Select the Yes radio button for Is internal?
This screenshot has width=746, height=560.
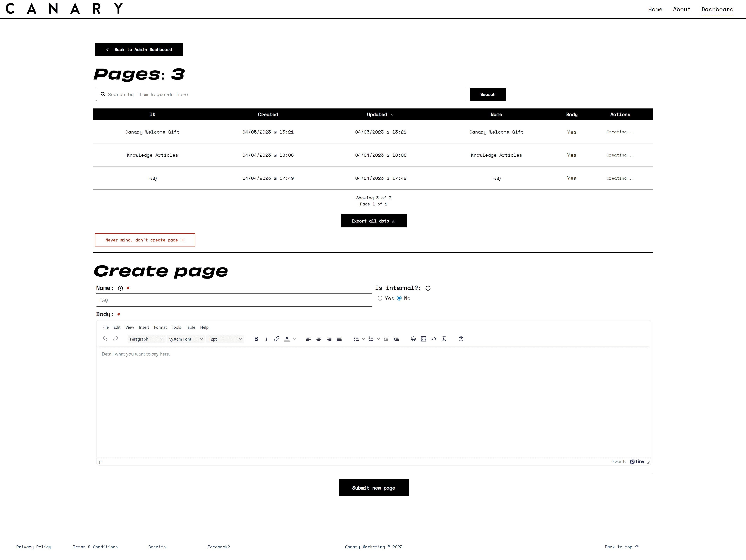pyautogui.click(x=379, y=298)
